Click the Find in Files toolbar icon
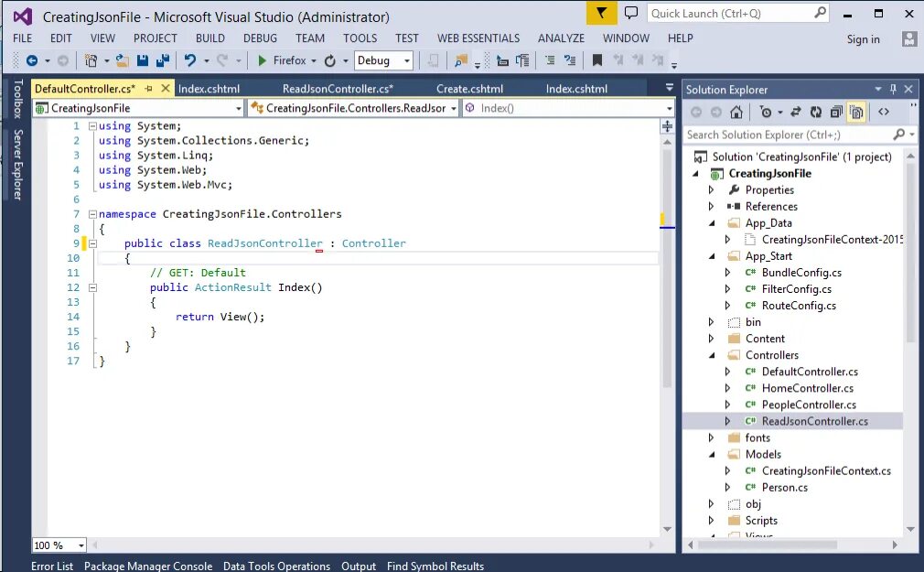The height and width of the screenshot is (572, 924). coord(461,60)
